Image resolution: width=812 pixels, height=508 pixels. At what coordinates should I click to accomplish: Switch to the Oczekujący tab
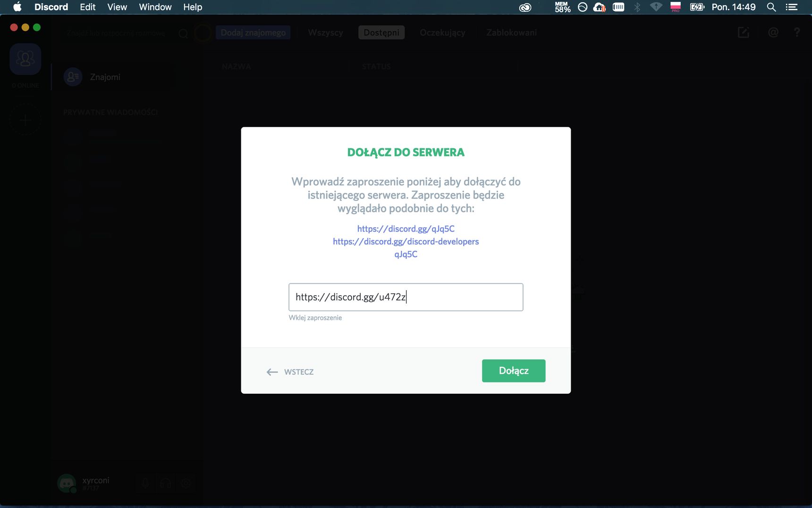pyautogui.click(x=442, y=33)
